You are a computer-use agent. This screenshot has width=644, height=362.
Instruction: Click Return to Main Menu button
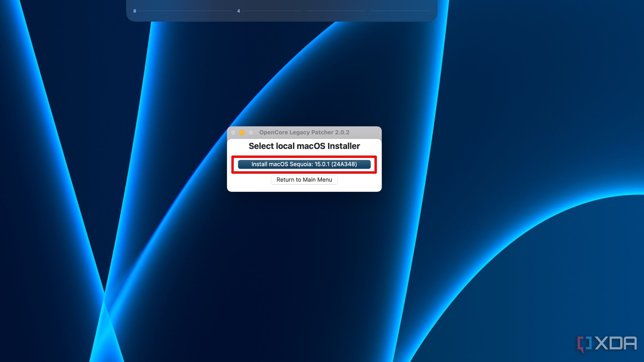304,180
